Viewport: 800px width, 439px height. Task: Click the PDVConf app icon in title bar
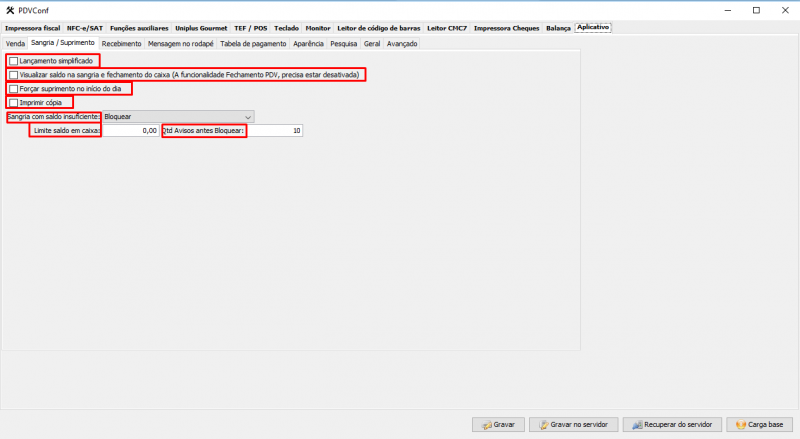pyautogui.click(x=10, y=10)
